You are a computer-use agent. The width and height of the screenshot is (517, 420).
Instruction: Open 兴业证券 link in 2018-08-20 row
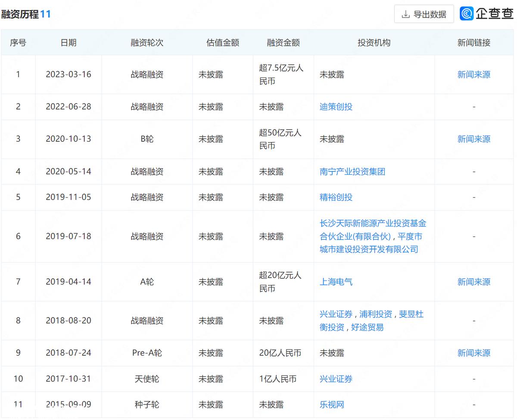click(x=336, y=314)
